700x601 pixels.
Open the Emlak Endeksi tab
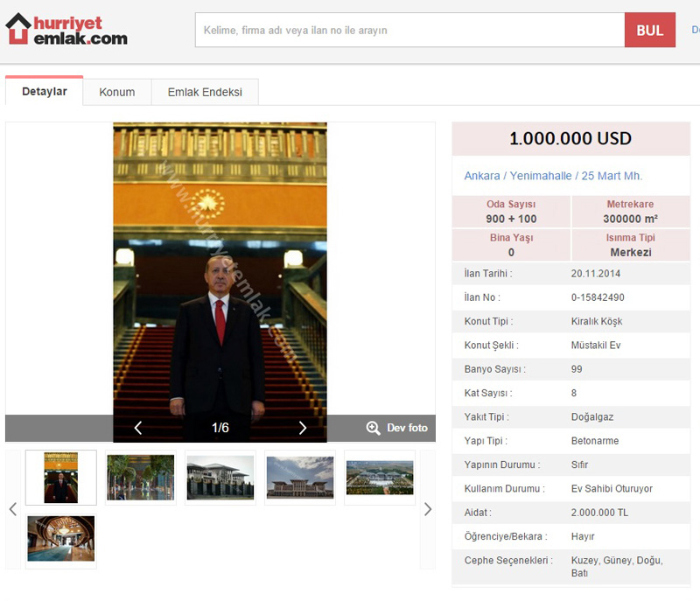[x=205, y=92]
